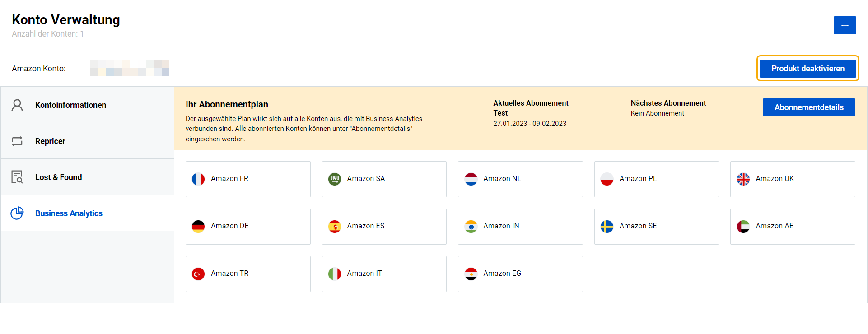Viewport: 868px width, 334px height.
Task: Click the Repricer loop arrows icon
Action: 17,141
